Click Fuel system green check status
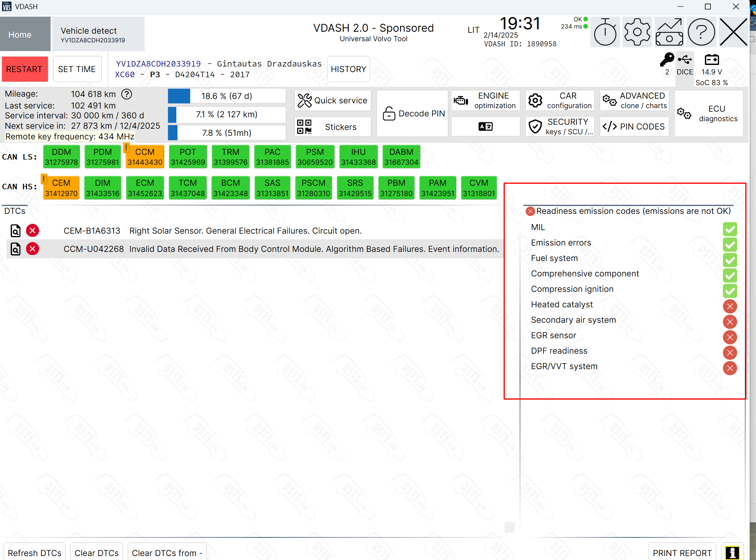 pyautogui.click(x=730, y=260)
